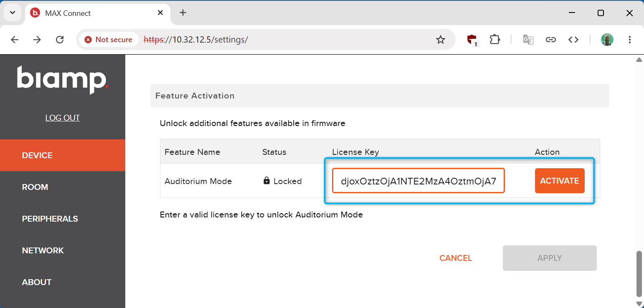Screen dimensions: 644x308
Task: Open the Chrome profile avatar
Action: [607, 40]
